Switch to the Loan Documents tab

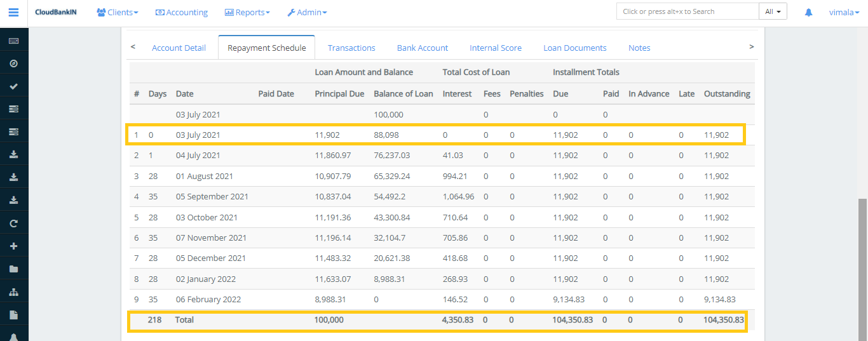574,48
